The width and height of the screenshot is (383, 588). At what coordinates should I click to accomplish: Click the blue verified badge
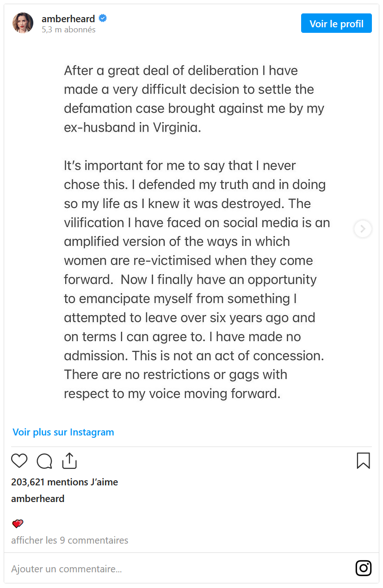click(x=103, y=18)
